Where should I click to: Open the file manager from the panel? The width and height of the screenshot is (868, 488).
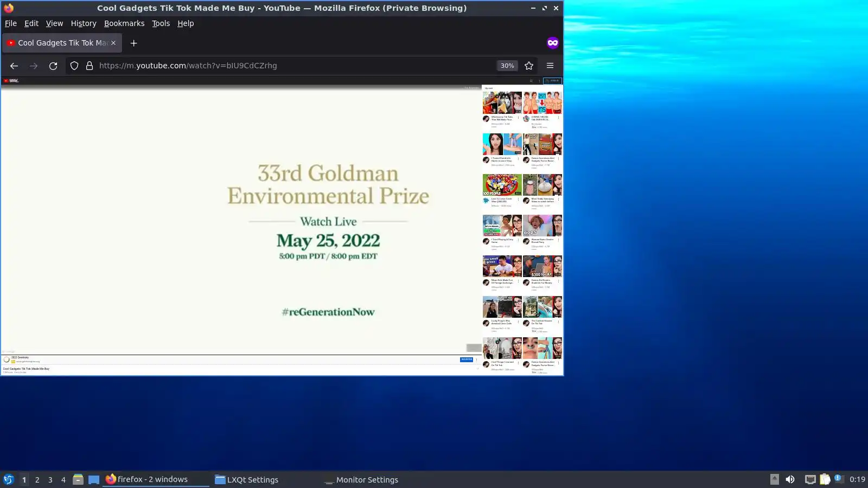pyautogui.click(x=78, y=479)
